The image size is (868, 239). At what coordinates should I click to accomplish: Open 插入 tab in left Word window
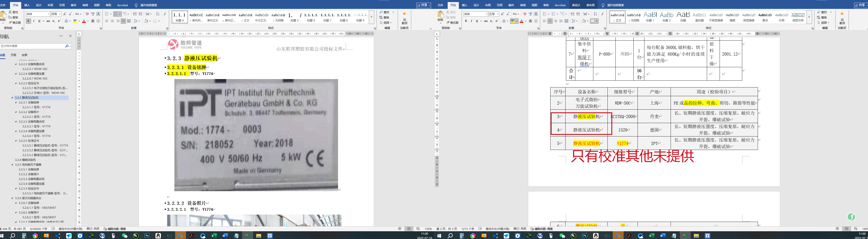27,5
